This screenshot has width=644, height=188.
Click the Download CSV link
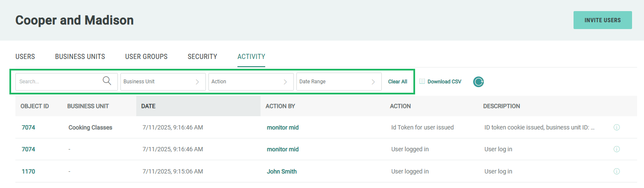444,82
